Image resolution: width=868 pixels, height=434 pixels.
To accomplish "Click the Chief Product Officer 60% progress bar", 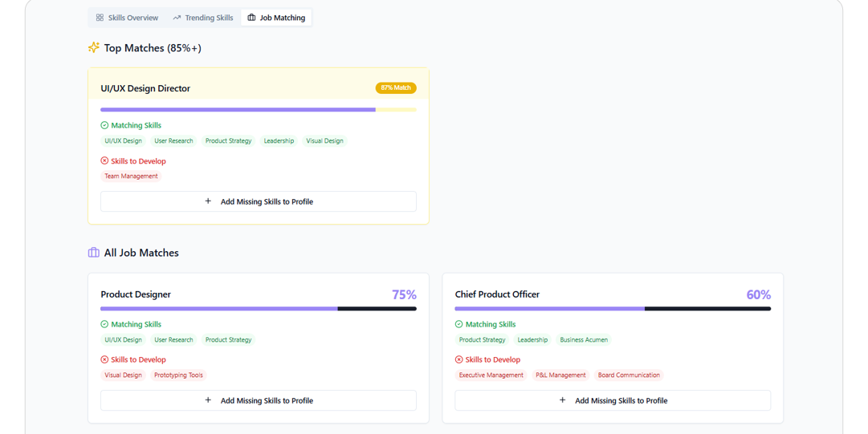I will pyautogui.click(x=613, y=309).
